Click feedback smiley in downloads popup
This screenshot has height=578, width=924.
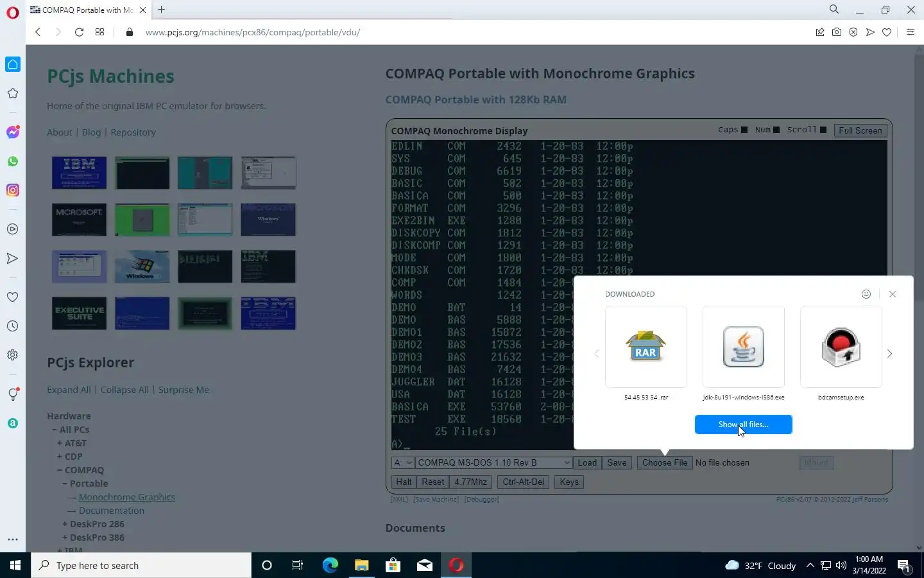(866, 294)
